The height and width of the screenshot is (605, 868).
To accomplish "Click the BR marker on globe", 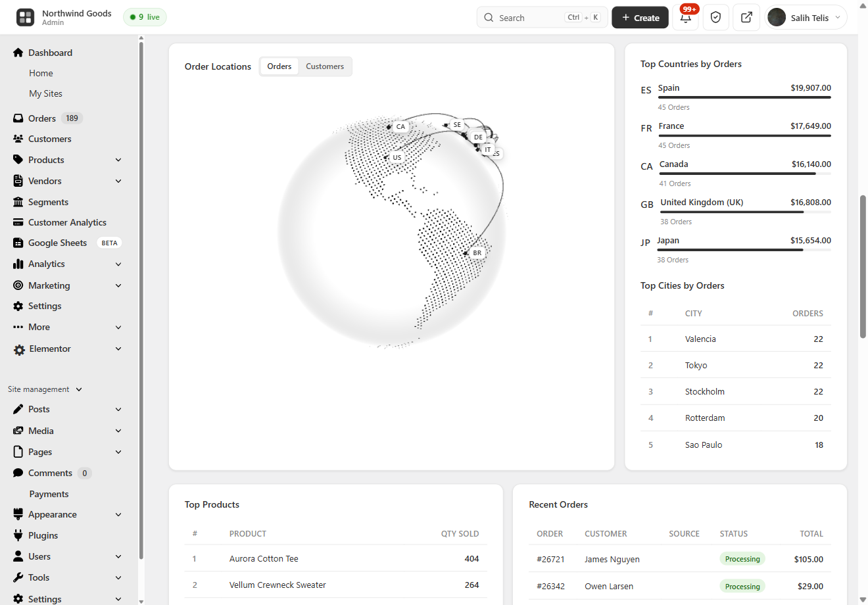I will (x=476, y=253).
